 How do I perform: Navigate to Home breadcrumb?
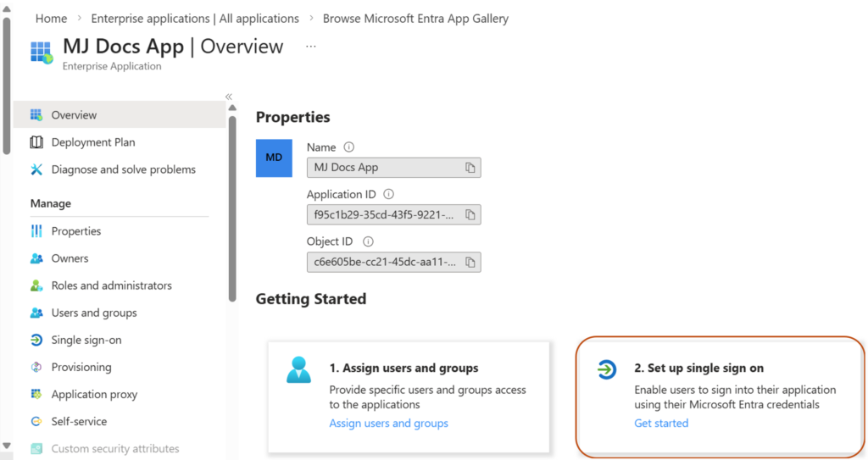pyautogui.click(x=51, y=18)
